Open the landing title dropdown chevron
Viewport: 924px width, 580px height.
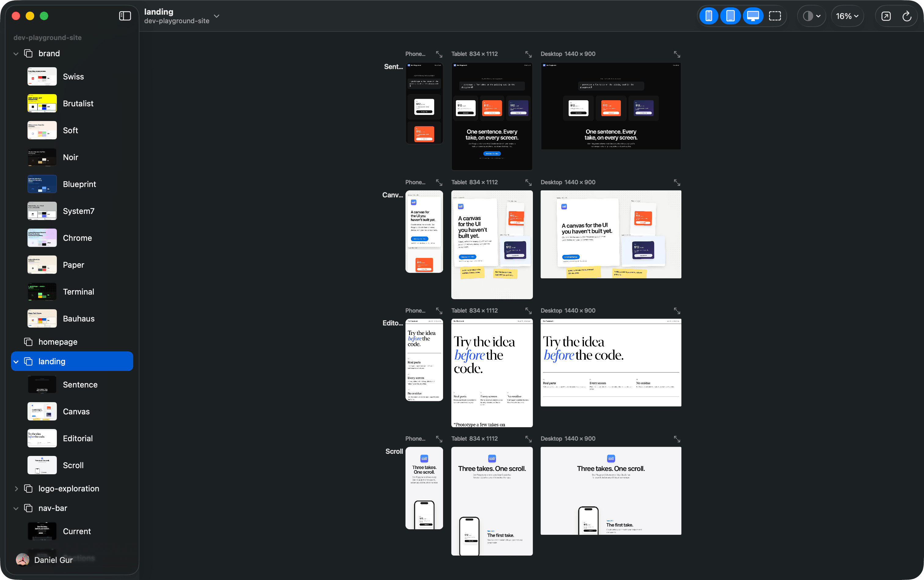pos(216,16)
